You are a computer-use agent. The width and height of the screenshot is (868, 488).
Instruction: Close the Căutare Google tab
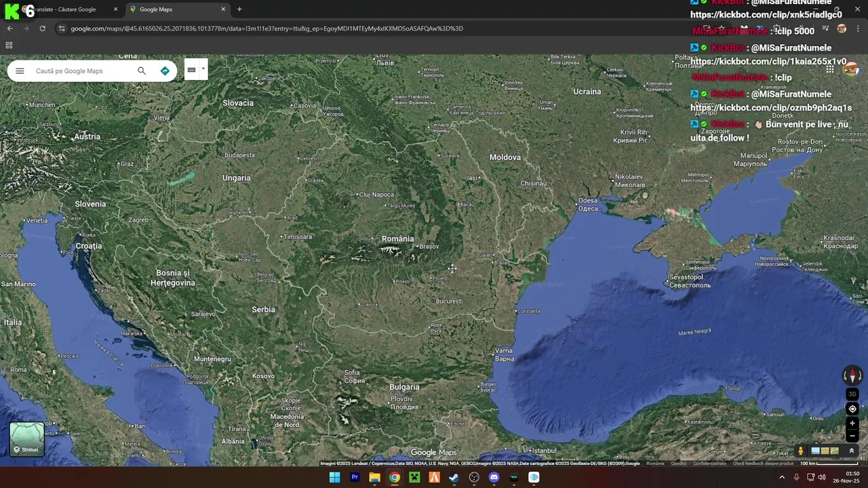point(115,9)
